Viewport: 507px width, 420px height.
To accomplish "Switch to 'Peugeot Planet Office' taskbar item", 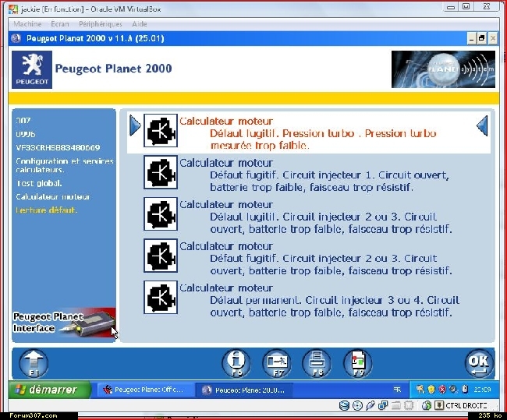I will tap(146, 390).
